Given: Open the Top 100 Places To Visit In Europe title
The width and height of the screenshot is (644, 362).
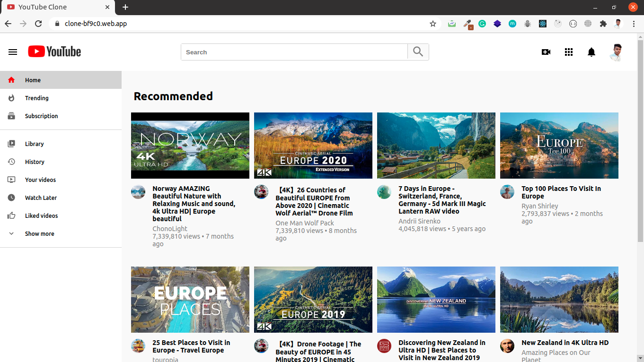Looking at the screenshot, I should coord(561,192).
